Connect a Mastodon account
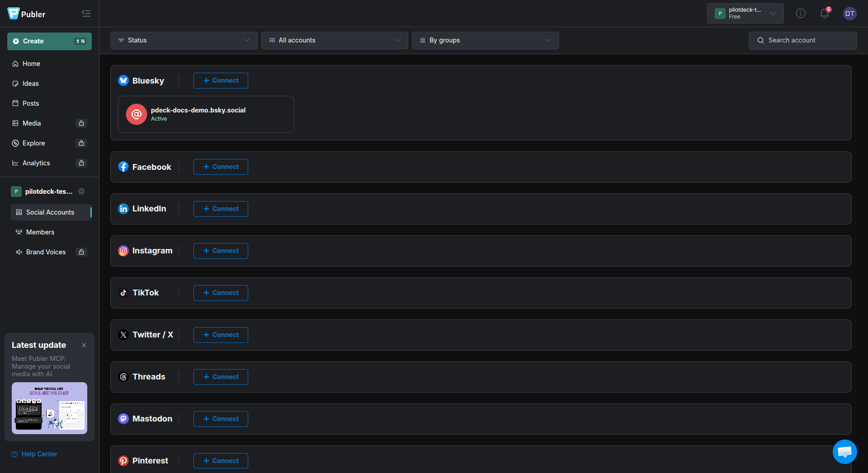This screenshot has width=868, height=473. 221,419
